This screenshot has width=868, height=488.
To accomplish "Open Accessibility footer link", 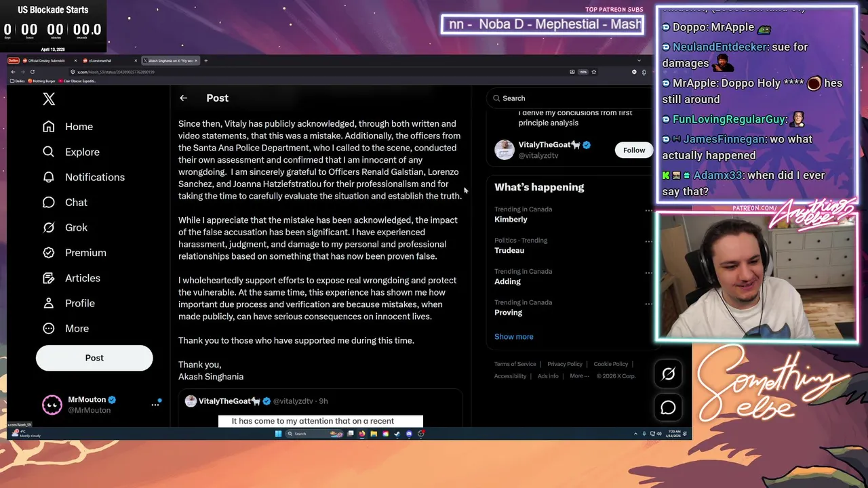I will [510, 376].
